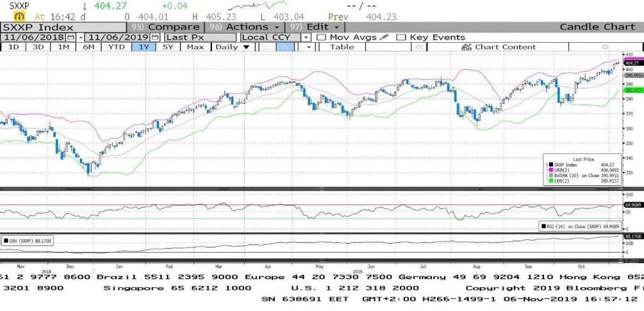
Task: Select the line chart style icon
Action: click(269, 47)
